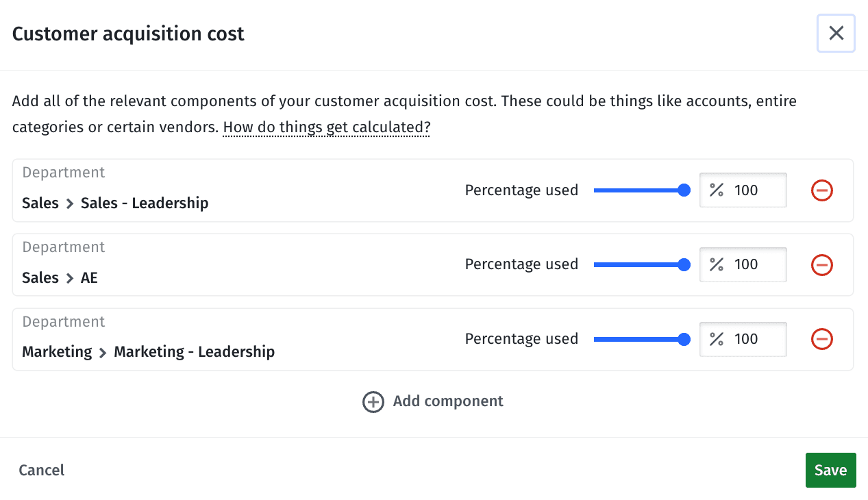
Task: Open the How do things get calculated link
Action: tap(327, 127)
